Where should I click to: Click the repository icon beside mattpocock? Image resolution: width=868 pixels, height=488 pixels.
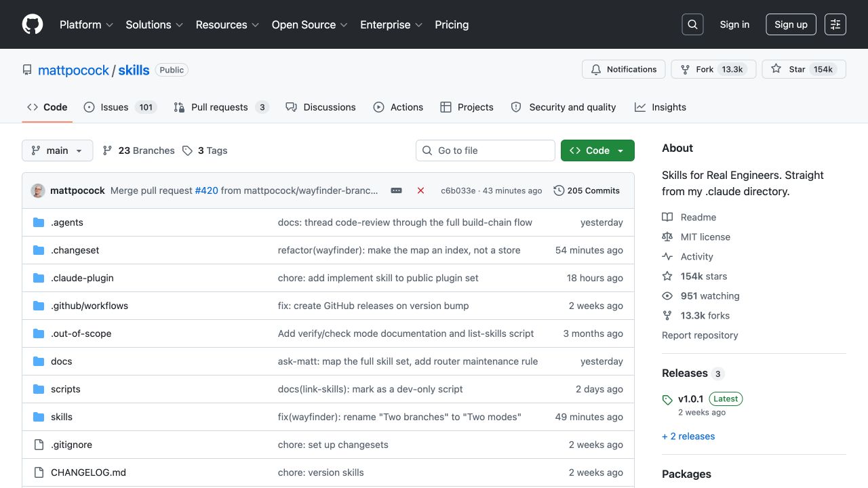[27, 70]
